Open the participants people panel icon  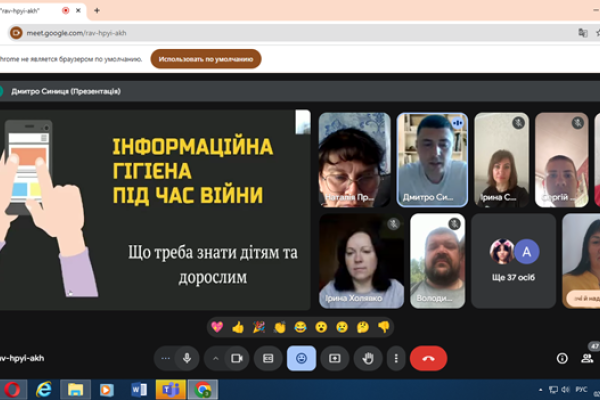point(586,358)
